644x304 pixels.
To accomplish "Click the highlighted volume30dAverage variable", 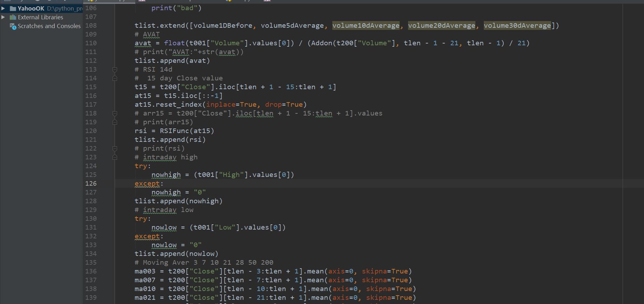I will pos(517,26).
